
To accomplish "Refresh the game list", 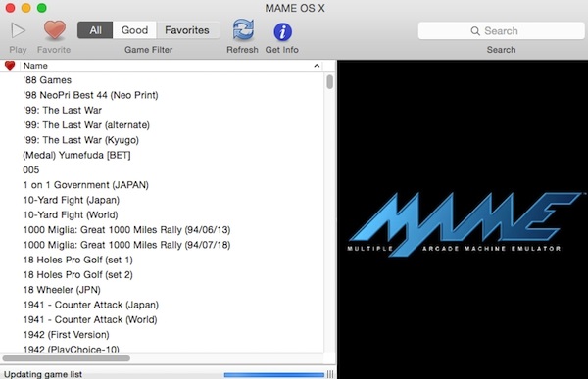I will (x=243, y=30).
